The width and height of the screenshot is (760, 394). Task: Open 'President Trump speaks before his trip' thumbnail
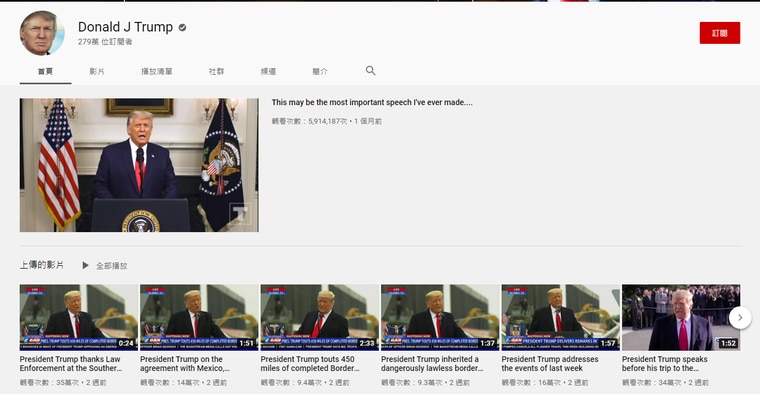point(681,317)
